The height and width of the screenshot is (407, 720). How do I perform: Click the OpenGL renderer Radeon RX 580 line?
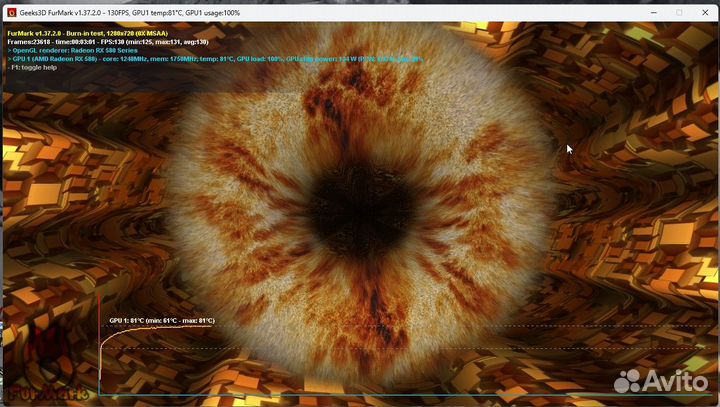tap(75, 50)
